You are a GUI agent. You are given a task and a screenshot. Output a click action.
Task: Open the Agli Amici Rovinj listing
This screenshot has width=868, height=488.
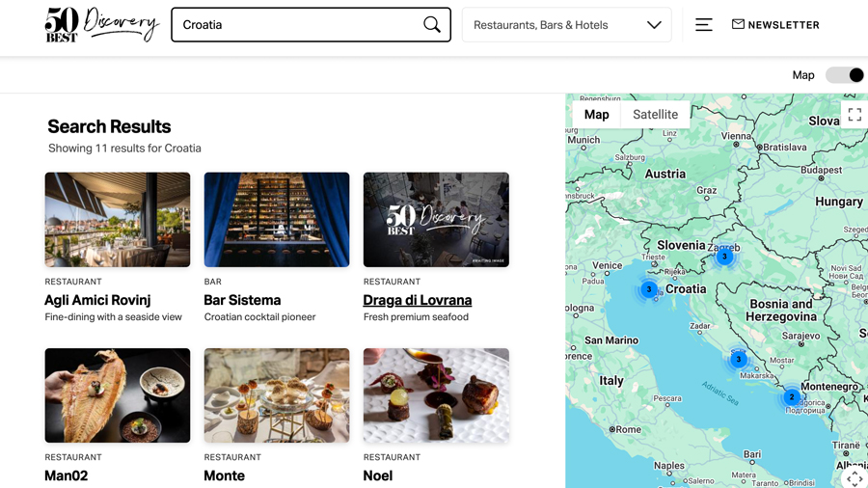click(x=97, y=301)
